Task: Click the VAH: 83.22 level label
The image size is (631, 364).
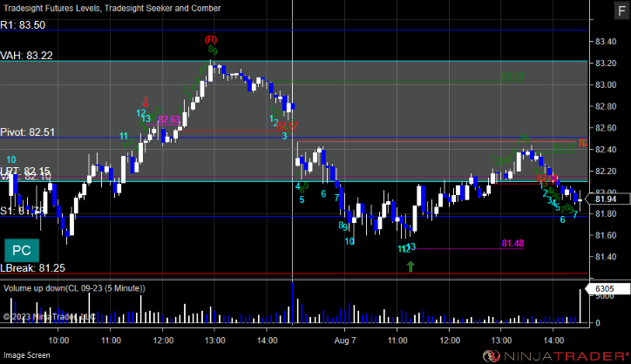Action: [26, 56]
